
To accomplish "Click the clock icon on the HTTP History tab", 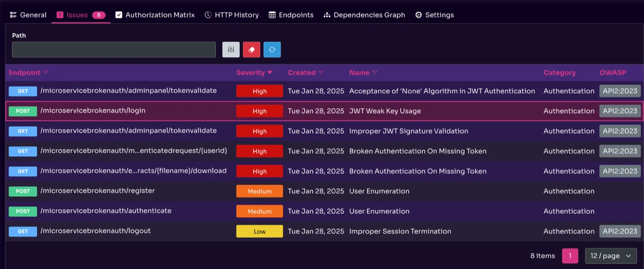I will 208,14.
